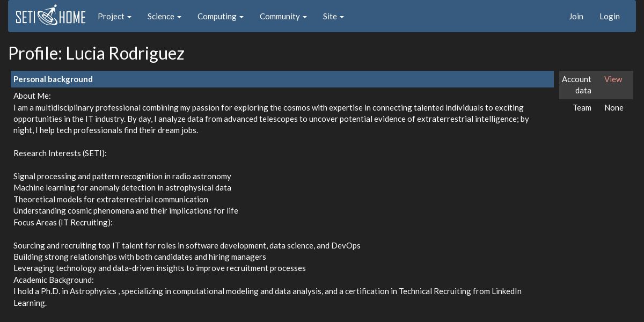Click the SETI@home logo

coord(50,16)
